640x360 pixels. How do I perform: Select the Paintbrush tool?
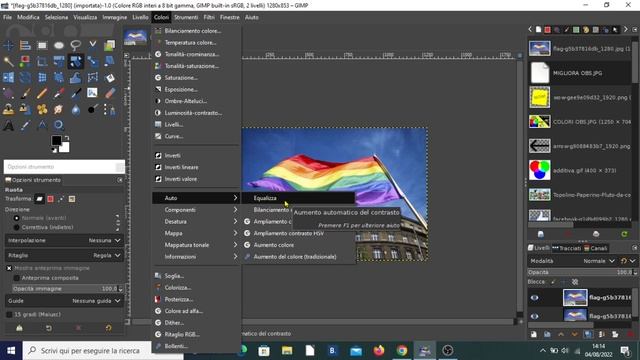[25, 93]
